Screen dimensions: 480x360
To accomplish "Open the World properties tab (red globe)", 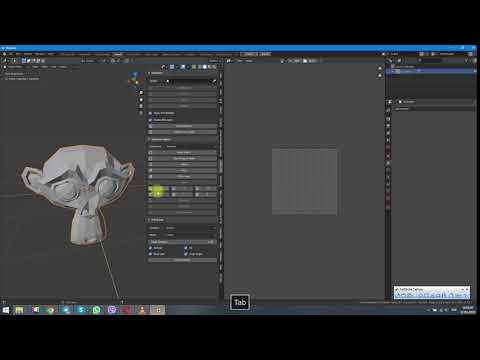I will click(388, 147).
